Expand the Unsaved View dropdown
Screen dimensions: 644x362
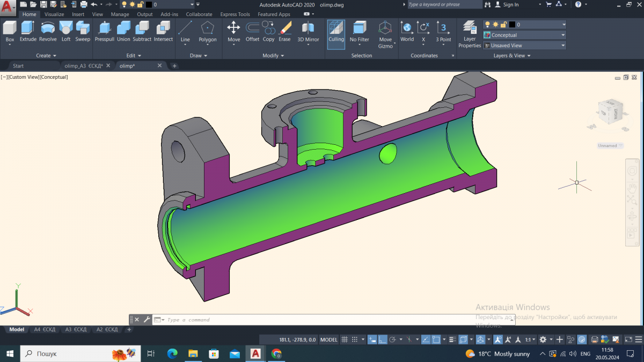click(524, 46)
